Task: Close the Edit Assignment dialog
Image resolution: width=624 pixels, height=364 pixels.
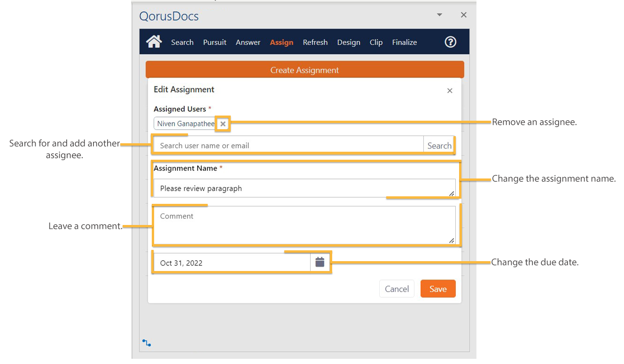Action: point(450,91)
